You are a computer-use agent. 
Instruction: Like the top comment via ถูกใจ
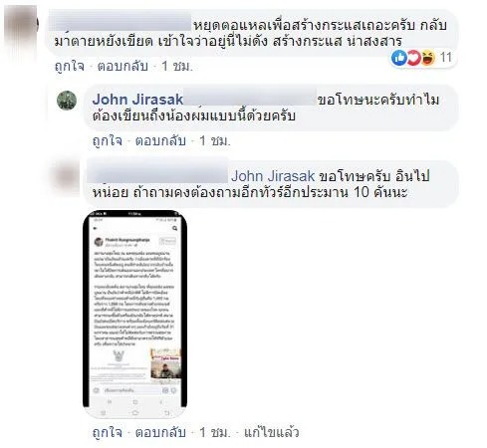[70, 66]
